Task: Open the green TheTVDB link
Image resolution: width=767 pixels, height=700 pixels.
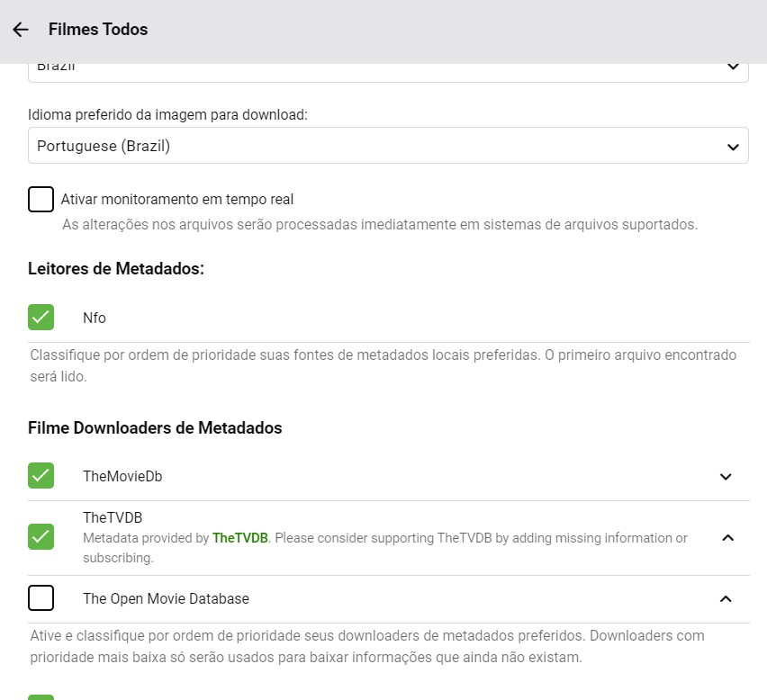Action: click(239, 538)
